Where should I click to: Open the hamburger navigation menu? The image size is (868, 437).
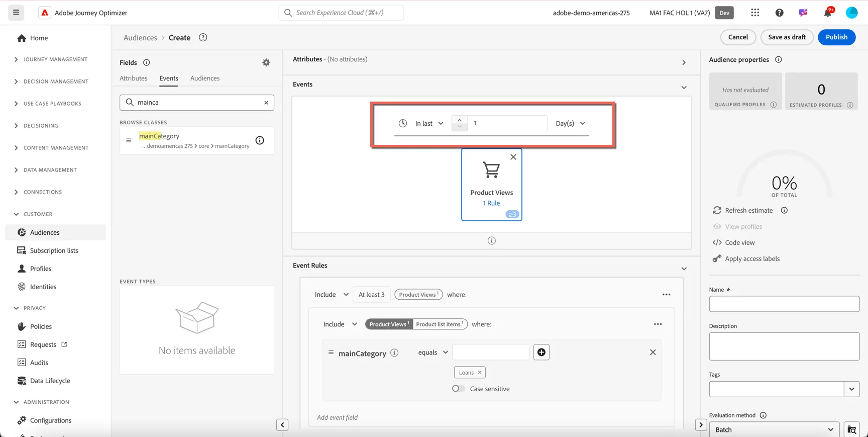click(16, 13)
